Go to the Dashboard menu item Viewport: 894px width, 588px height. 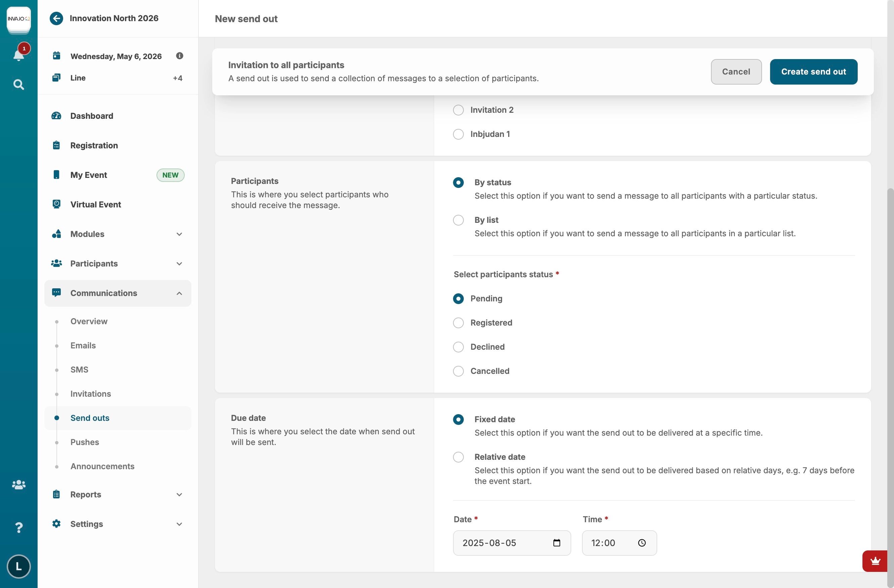tap(92, 116)
